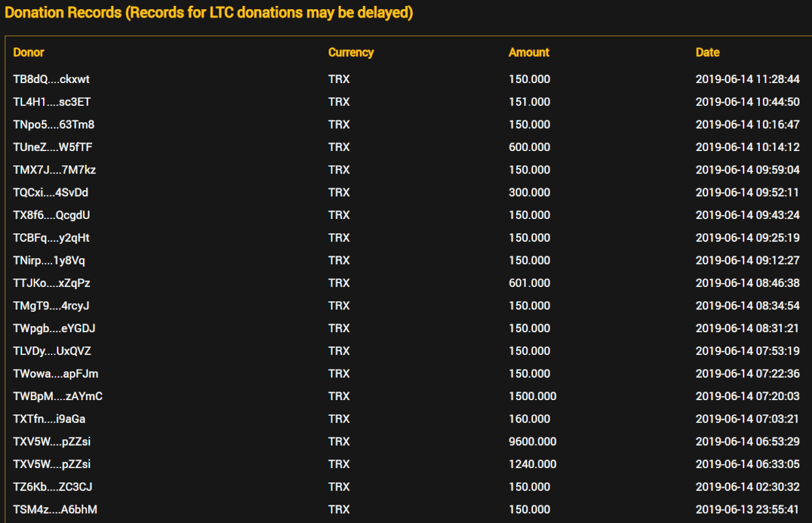Click the 9600.000 amount value
Screen dimensions: 812x523
point(532,441)
